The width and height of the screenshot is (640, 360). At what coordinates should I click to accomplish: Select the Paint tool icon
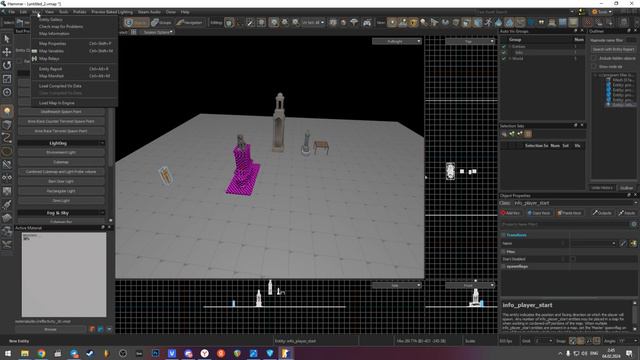[x=7, y=204]
